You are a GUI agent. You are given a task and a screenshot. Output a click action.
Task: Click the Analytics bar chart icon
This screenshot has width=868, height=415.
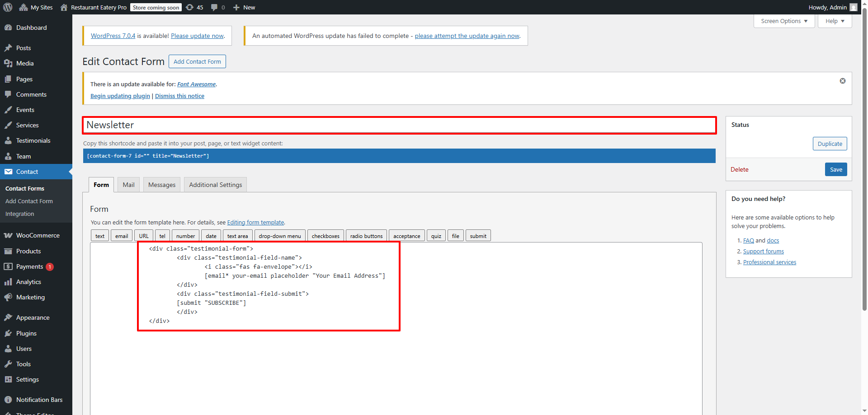pos(8,282)
